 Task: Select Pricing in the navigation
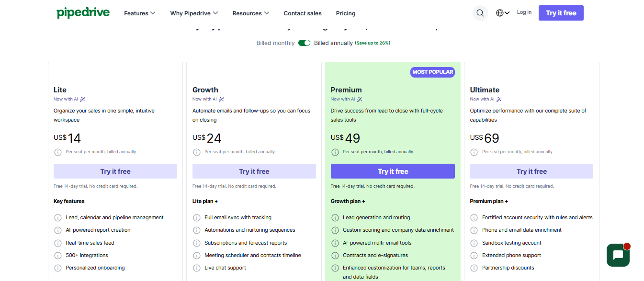coord(345,13)
